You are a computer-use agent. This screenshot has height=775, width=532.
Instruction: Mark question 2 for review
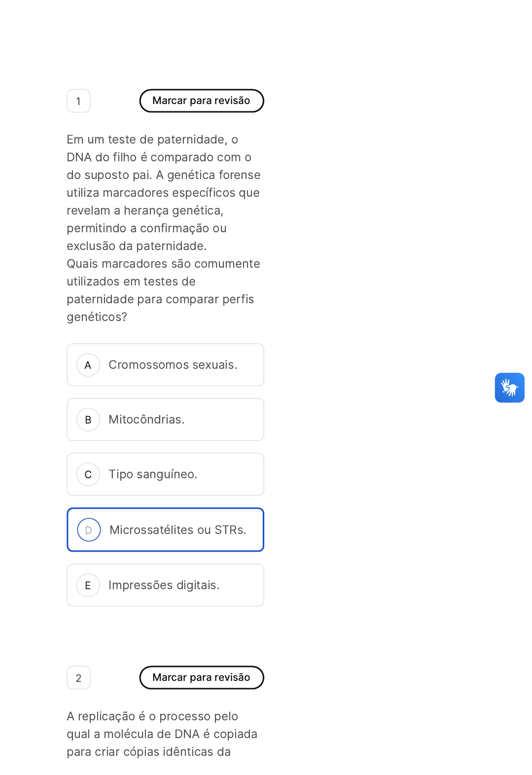pyautogui.click(x=202, y=677)
